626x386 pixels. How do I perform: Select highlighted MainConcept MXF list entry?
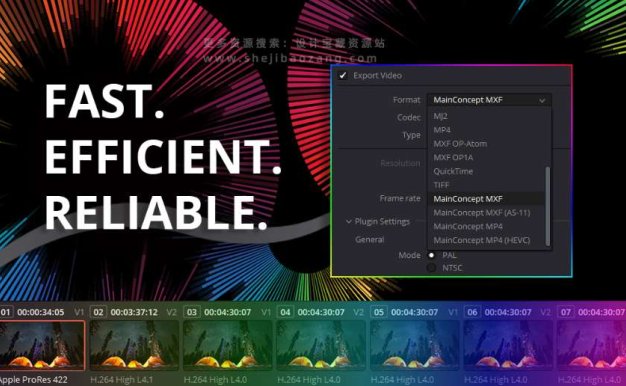[486, 199]
